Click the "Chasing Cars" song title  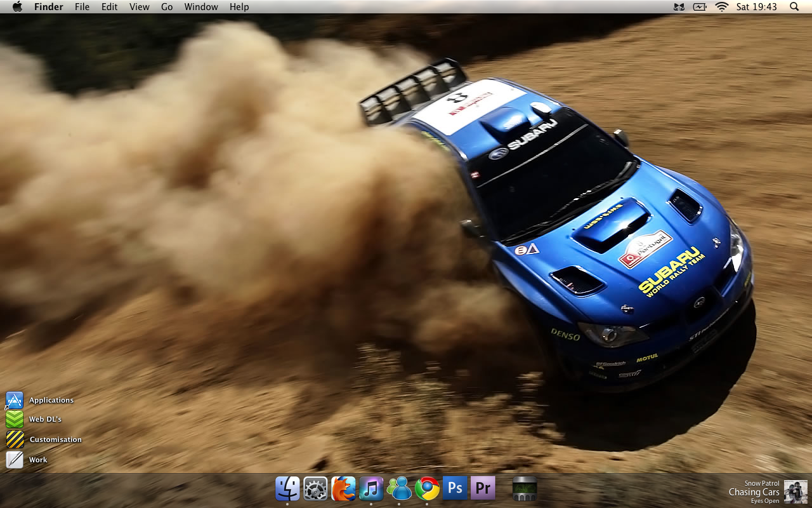[754, 492]
